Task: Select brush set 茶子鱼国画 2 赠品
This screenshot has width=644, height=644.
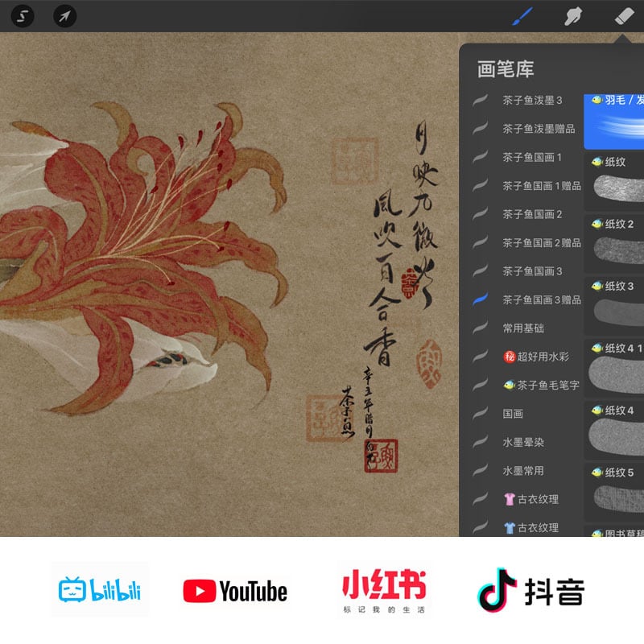Action: point(541,243)
